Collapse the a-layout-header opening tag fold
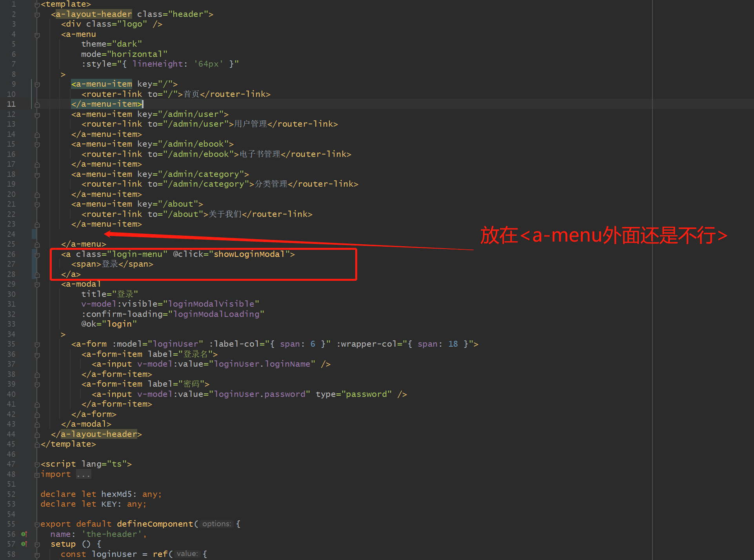Screen dimensions: 754x560 (37, 15)
